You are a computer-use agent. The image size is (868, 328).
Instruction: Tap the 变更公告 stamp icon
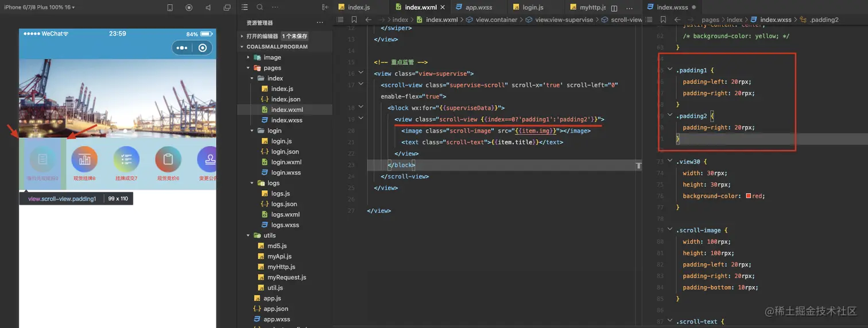[x=207, y=160]
